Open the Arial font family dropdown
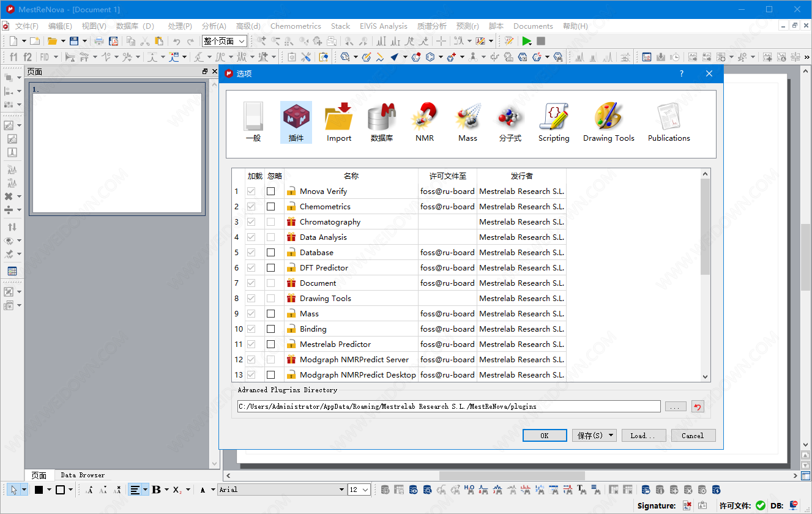 (x=281, y=490)
